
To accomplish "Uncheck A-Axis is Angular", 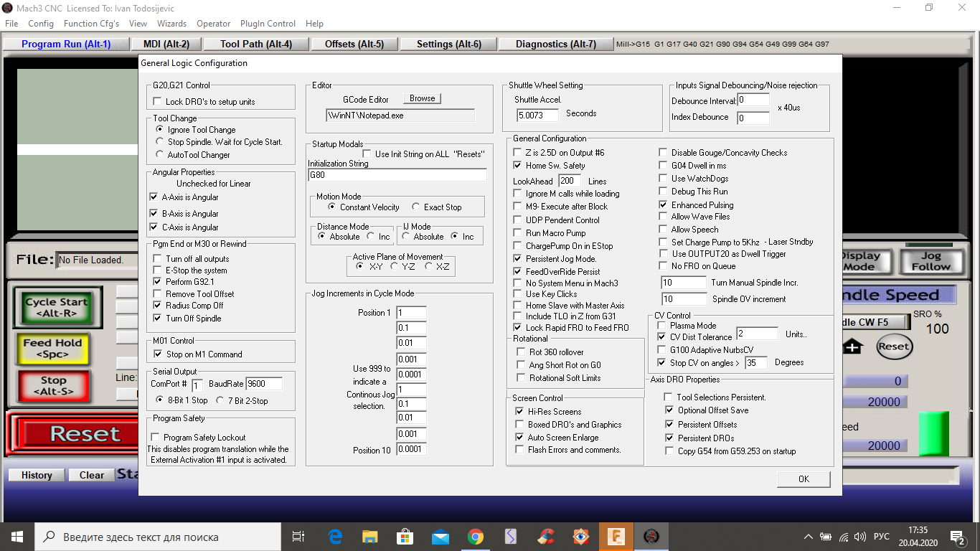I will coord(154,197).
